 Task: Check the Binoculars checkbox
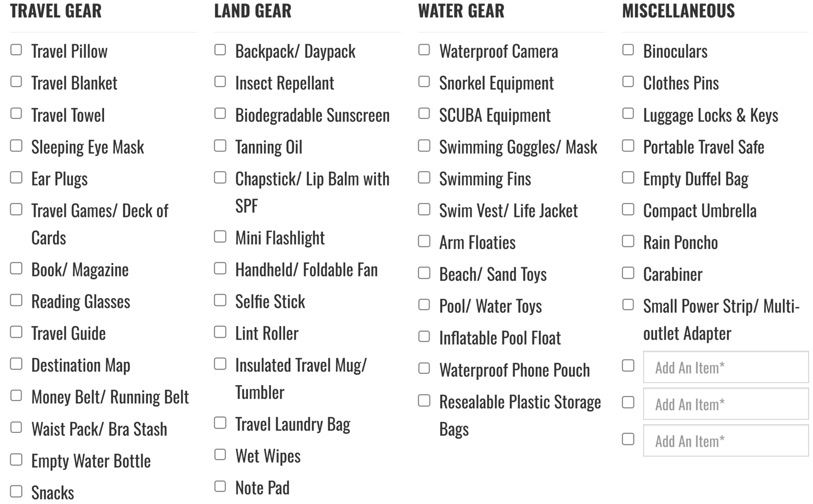coord(628,50)
